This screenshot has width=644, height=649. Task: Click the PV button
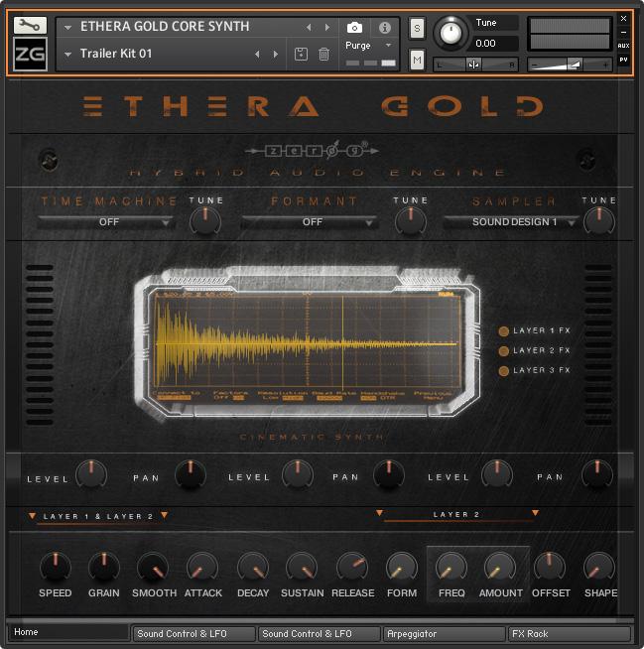tap(623, 60)
